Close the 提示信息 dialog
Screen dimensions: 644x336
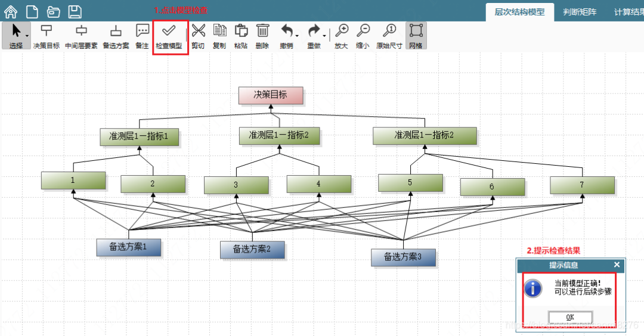[x=617, y=265]
